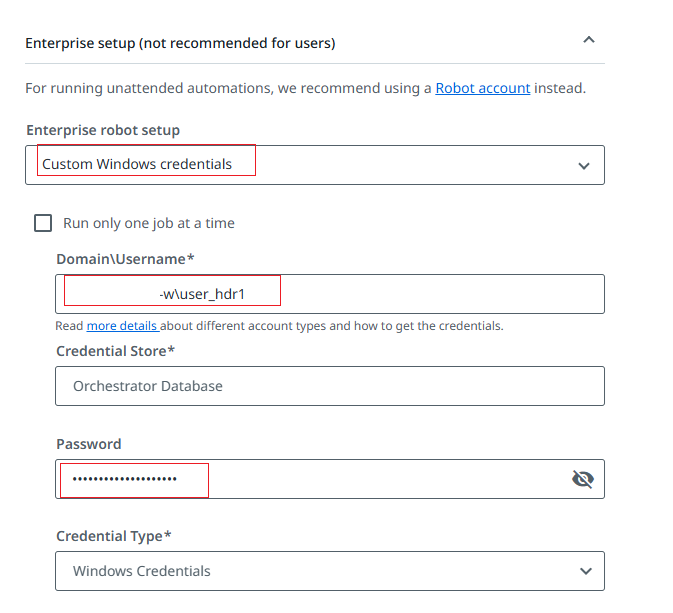Image resolution: width=673 pixels, height=613 pixels.
Task: Show password using the eye icon
Action: pyautogui.click(x=582, y=479)
